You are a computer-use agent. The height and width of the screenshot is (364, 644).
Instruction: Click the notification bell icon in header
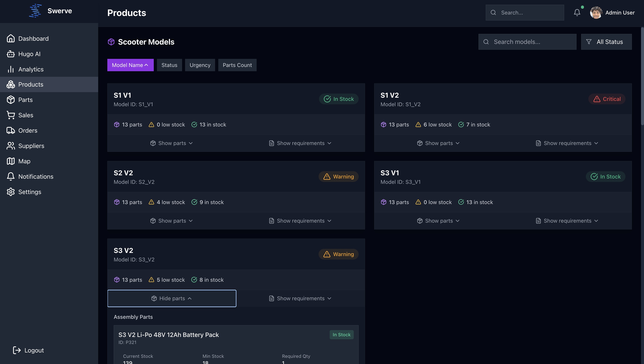(577, 13)
